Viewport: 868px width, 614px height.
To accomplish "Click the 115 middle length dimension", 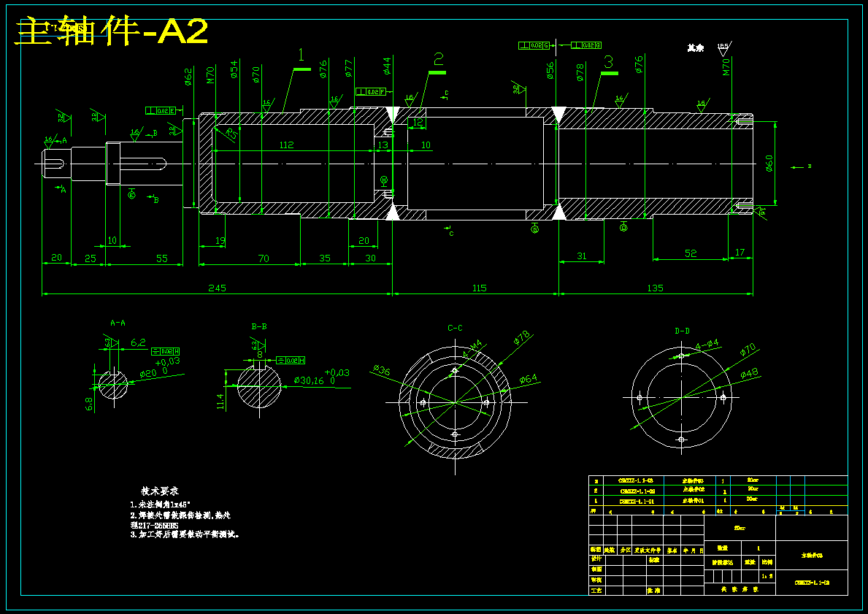I will (x=480, y=288).
